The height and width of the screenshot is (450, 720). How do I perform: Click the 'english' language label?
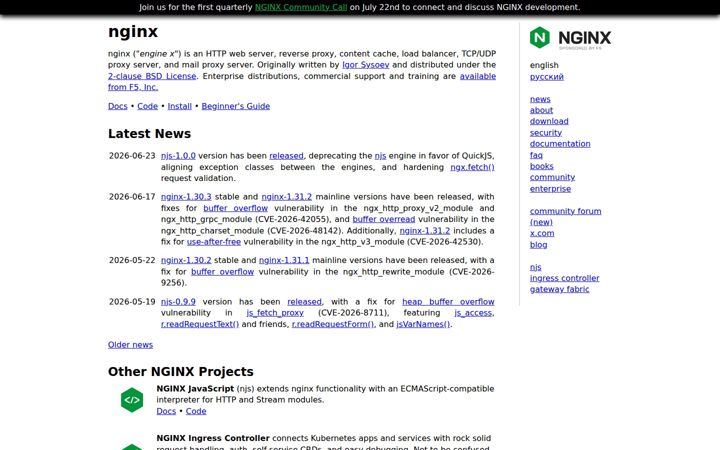pos(544,65)
